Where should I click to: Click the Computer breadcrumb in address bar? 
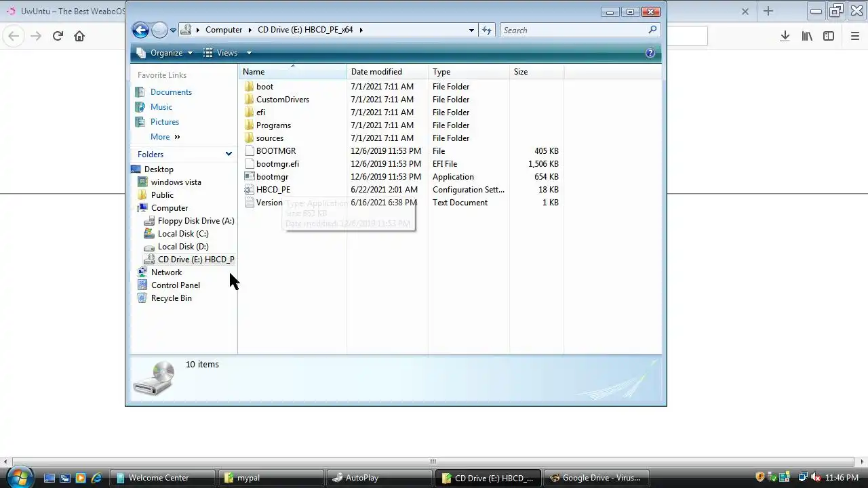224,30
